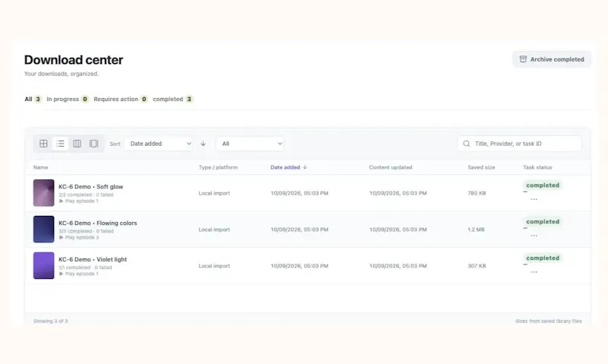Click Local import in Soft glow row

point(214,193)
